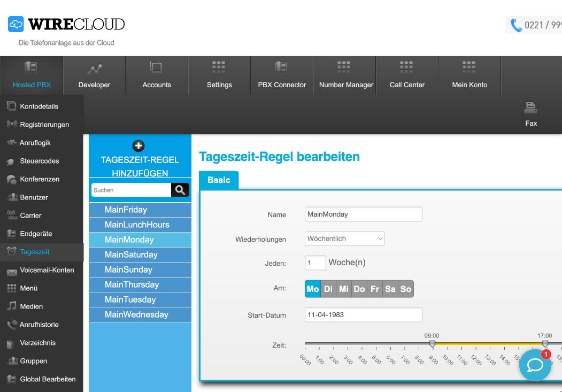Click the Konferenzen sidebar icon
Screen dimensions: 562x392
tap(11, 180)
